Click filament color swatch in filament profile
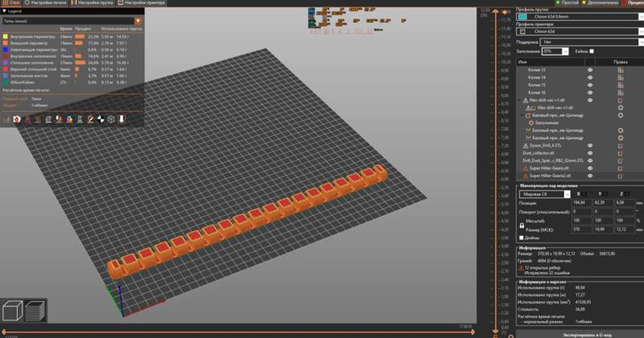This screenshot has width=644, height=338. pyautogui.click(x=522, y=17)
